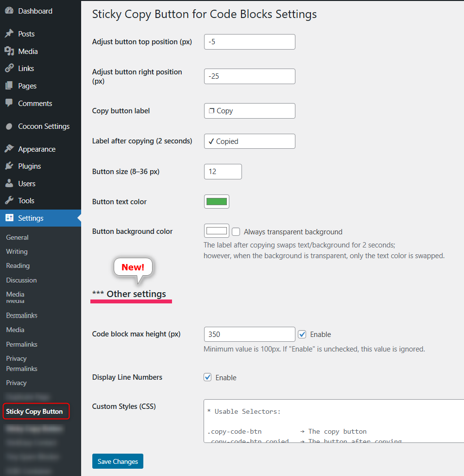Click the Media library icon in main menu
The width and height of the screenshot is (464, 476).
(x=9, y=51)
